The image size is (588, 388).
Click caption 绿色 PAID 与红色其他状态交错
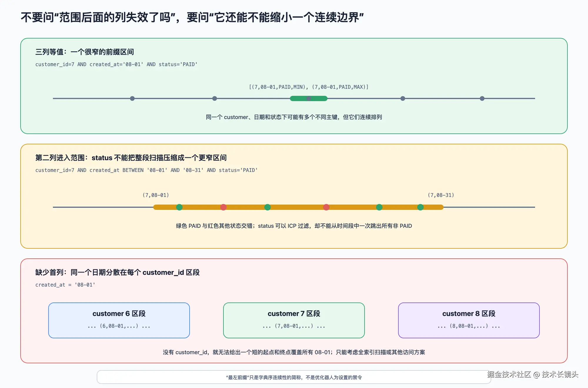[x=294, y=226]
